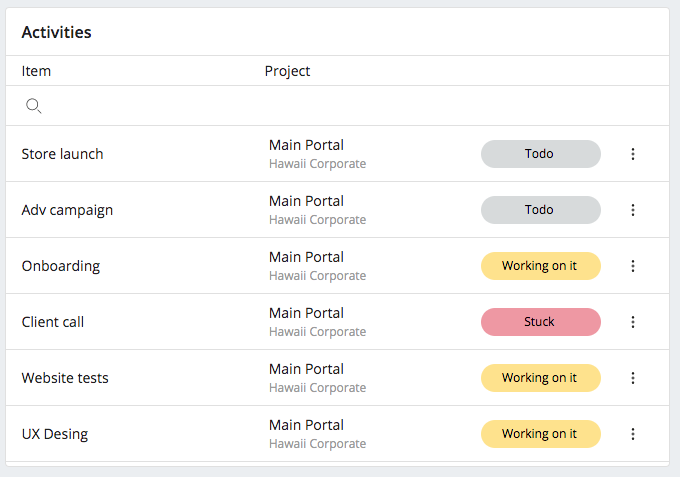Image resolution: width=680 pixels, height=477 pixels.
Task: Open the Adv campaign three-dot menu
Action: click(x=633, y=210)
